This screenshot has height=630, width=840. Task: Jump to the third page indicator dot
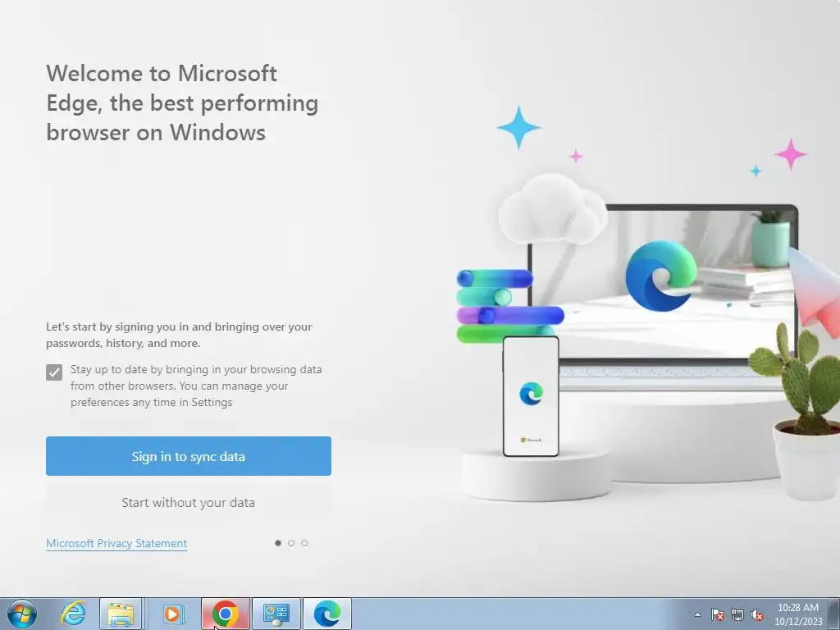coord(304,543)
